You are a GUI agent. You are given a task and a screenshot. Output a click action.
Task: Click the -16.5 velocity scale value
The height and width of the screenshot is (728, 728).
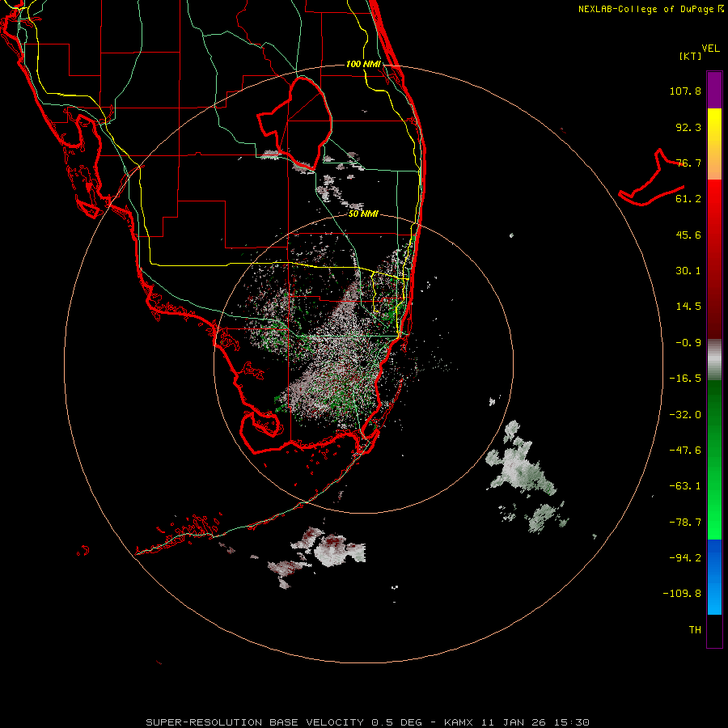(685, 379)
